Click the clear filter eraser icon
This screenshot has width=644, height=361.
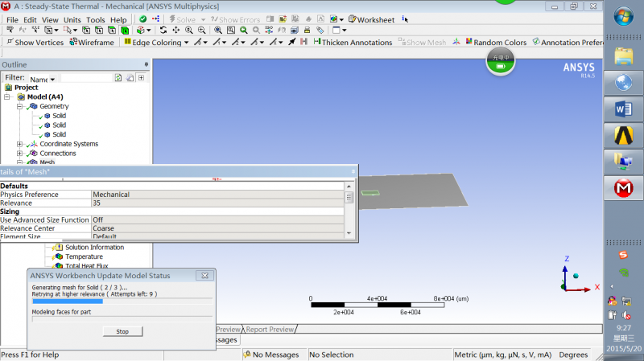tap(130, 77)
